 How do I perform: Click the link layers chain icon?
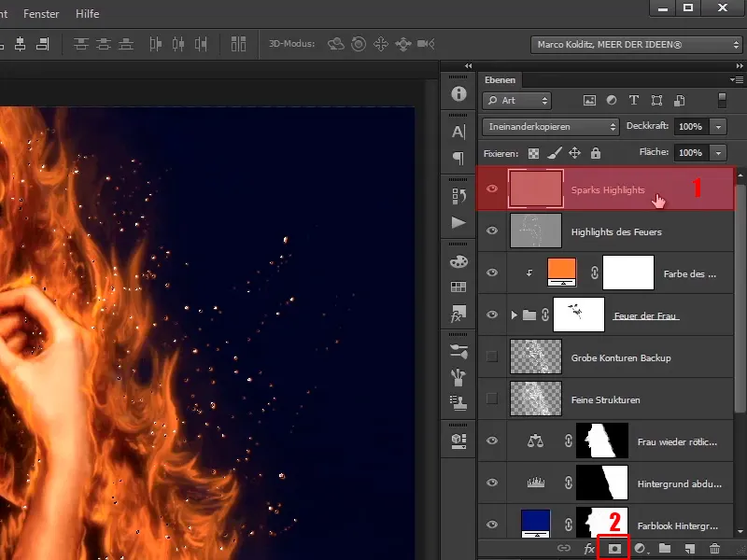click(564, 549)
